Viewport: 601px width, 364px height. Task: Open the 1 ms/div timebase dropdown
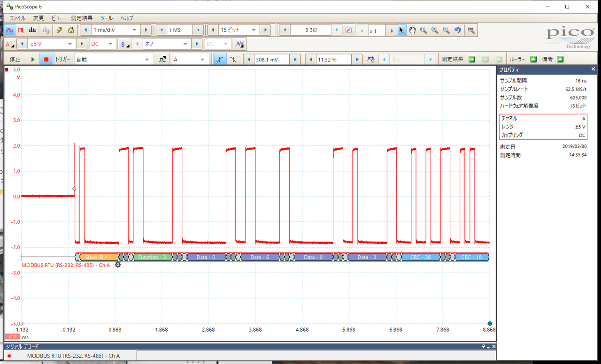click(x=134, y=30)
